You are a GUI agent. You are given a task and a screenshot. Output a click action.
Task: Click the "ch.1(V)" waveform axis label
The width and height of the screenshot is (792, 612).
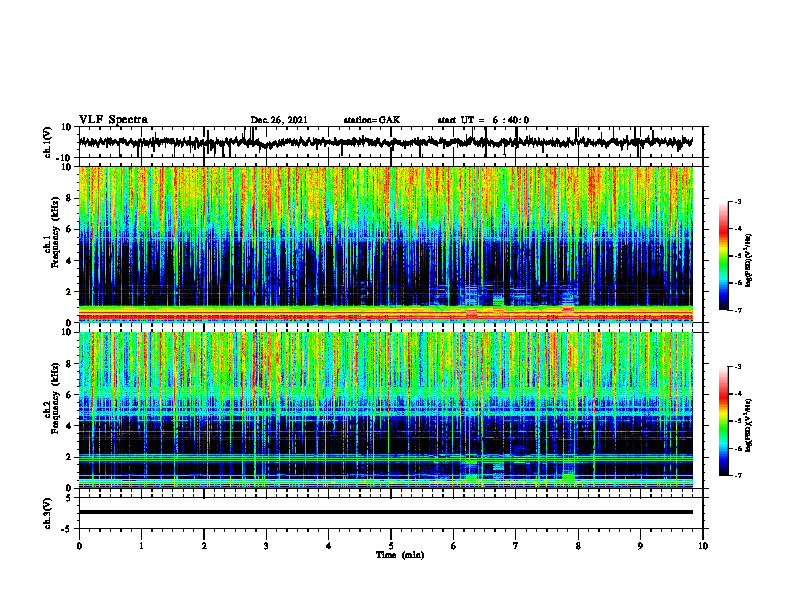click(49, 142)
